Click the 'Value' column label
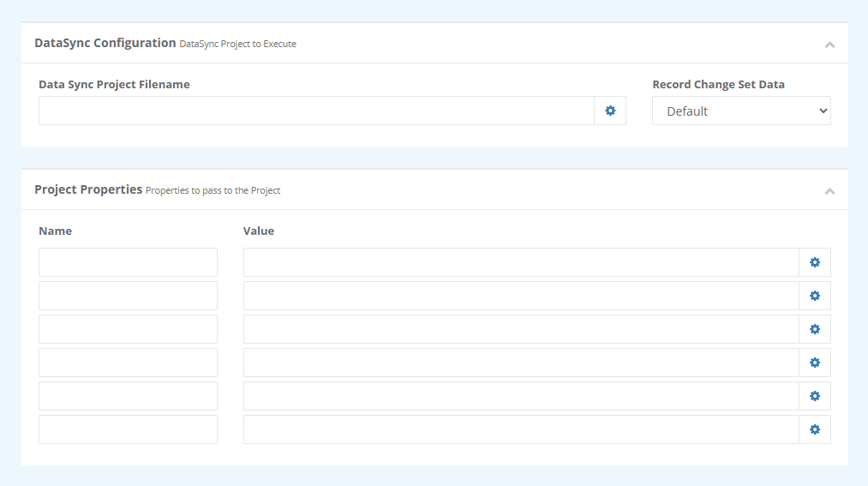868x486 pixels. pyautogui.click(x=259, y=231)
